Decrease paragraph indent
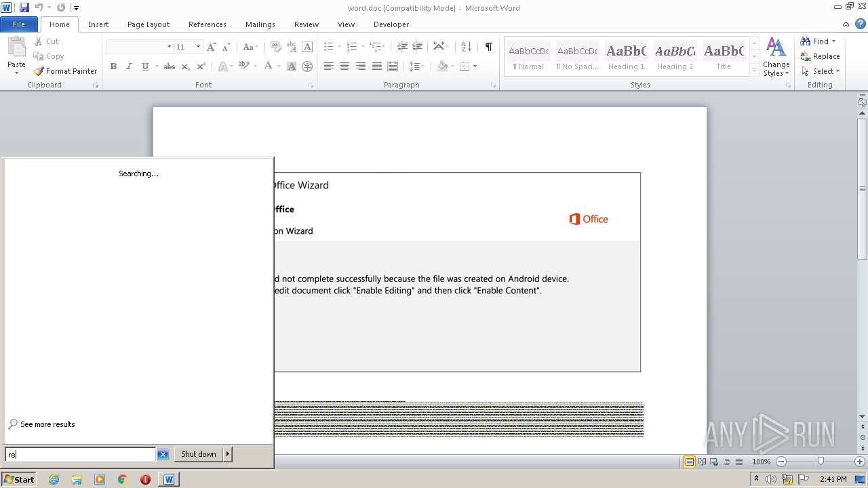The height and width of the screenshot is (488, 868). [402, 47]
